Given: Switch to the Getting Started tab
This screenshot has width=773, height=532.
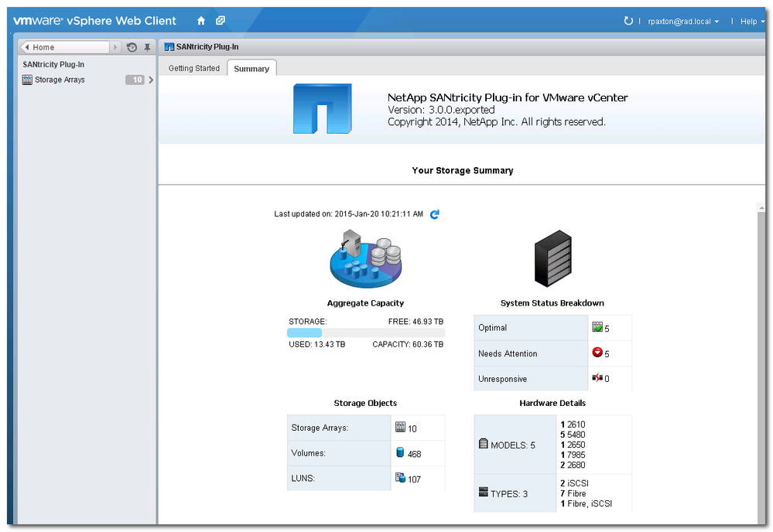Looking at the screenshot, I should (x=193, y=69).
